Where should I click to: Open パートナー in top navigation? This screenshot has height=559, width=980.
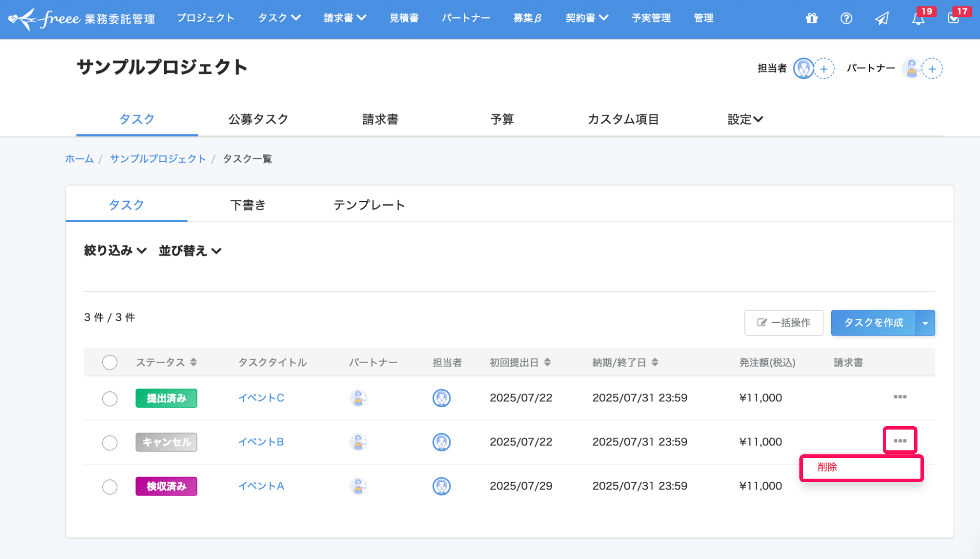tap(466, 18)
